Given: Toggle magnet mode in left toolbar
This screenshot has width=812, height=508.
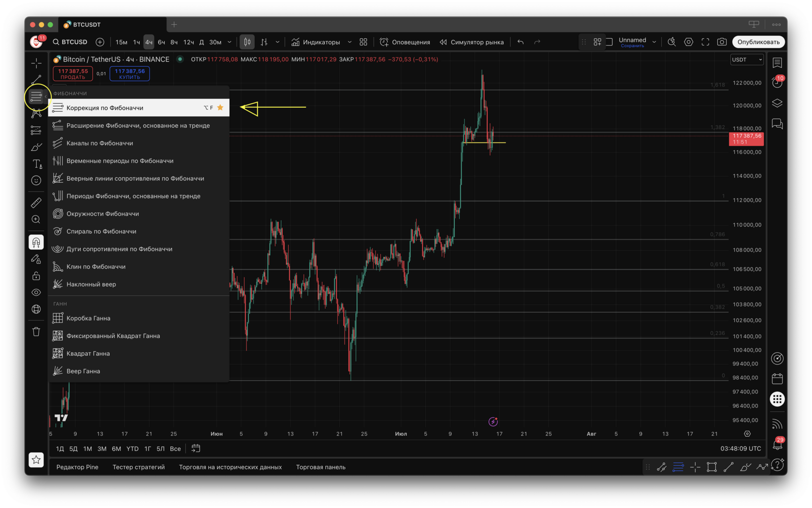Looking at the screenshot, I should [x=36, y=242].
